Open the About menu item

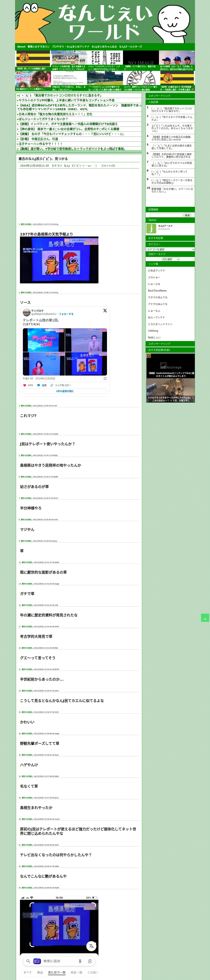click(x=21, y=47)
